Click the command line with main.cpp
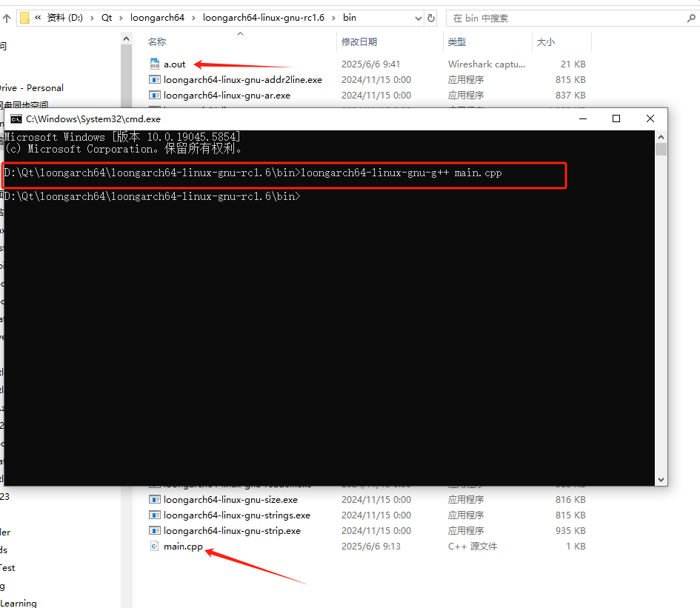 click(253, 173)
